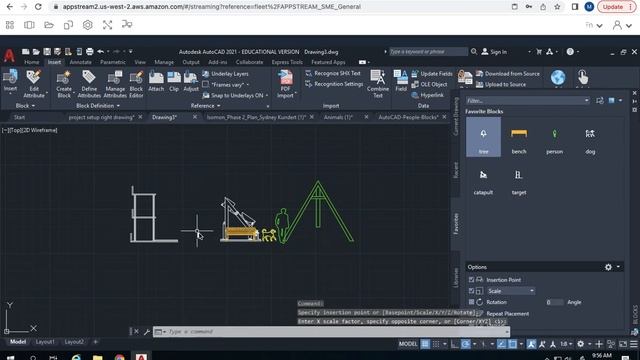
Task: Click the Plot printer icon in quick access toolbar
Action: tap(89, 51)
